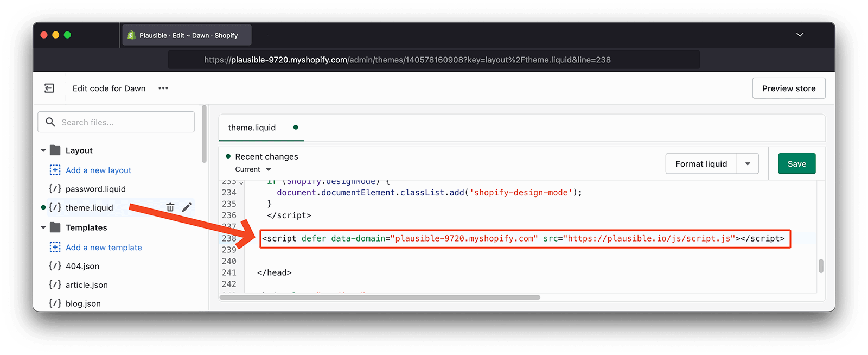Click the search magnifier icon
This screenshot has height=355, width=868.
[50, 122]
